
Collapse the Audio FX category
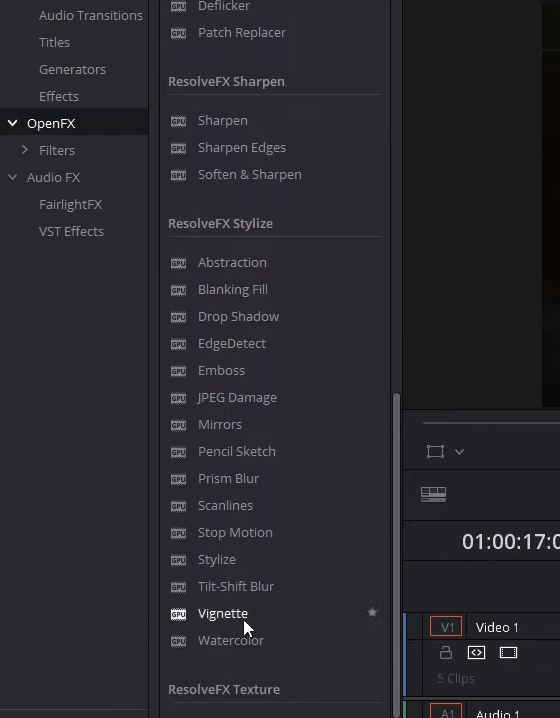coord(13,177)
